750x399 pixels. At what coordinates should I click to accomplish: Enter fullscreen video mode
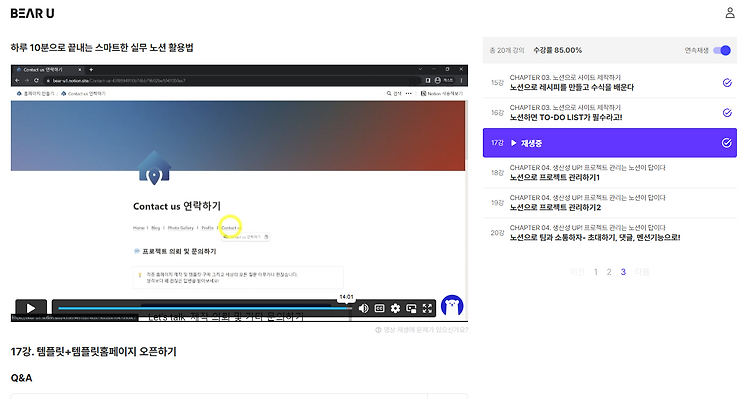tap(427, 309)
